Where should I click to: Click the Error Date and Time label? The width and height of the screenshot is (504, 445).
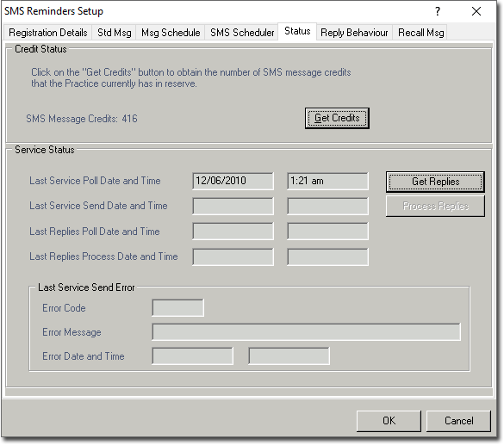point(84,356)
